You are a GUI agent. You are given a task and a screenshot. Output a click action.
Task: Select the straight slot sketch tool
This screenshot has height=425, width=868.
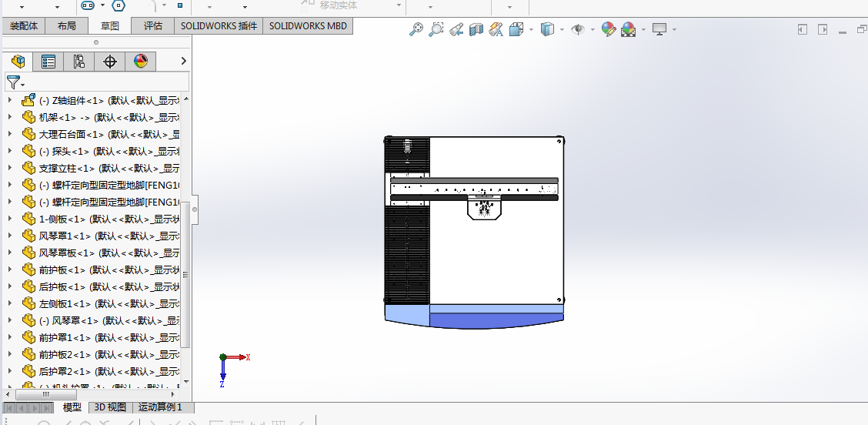pos(88,5)
